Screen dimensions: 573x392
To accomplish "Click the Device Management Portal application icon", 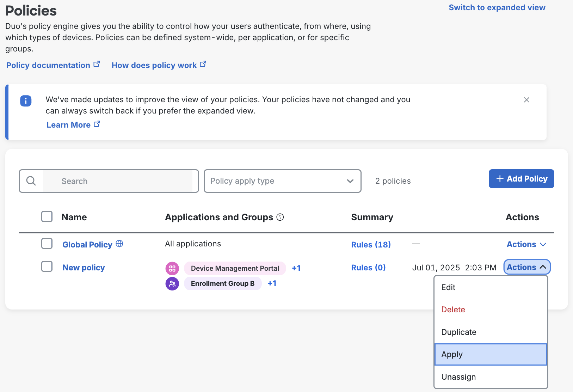I will click(172, 268).
